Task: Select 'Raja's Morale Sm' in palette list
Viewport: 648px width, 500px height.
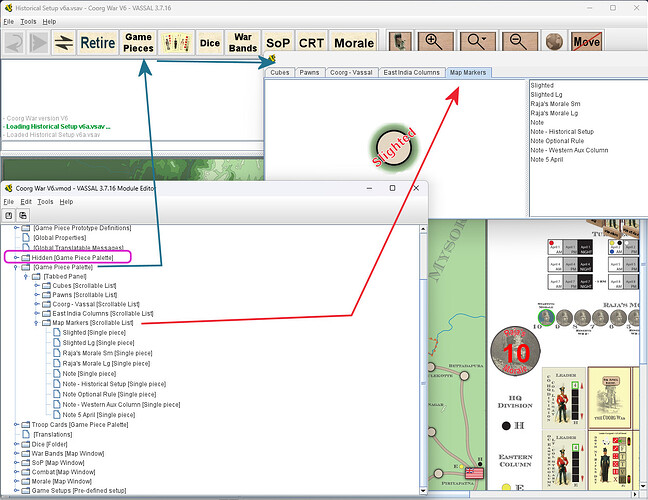Action: [555, 104]
